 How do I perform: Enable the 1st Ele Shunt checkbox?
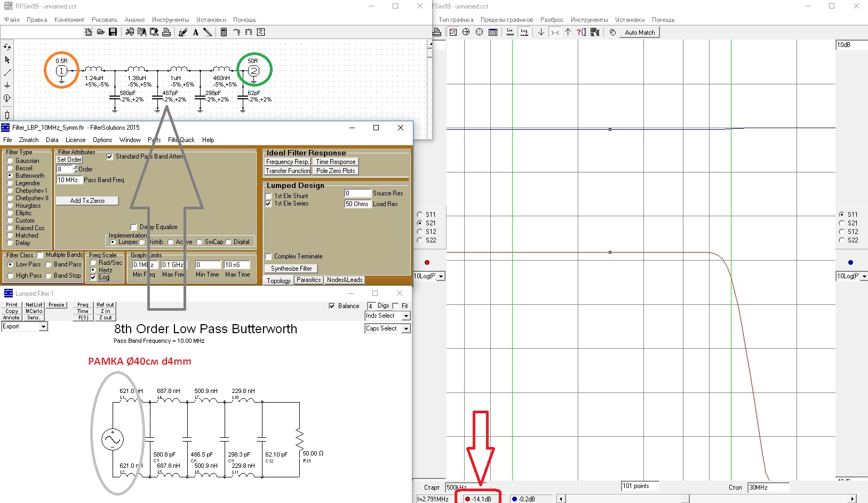pyautogui.click(x=268, y=196)
